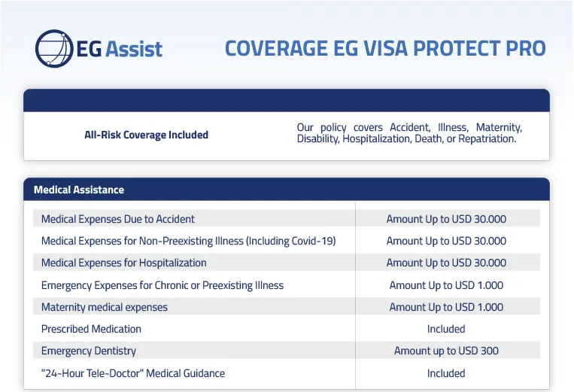Click the policy coverage description paragraph
574x392 pixels.
(x=409, y=133)
